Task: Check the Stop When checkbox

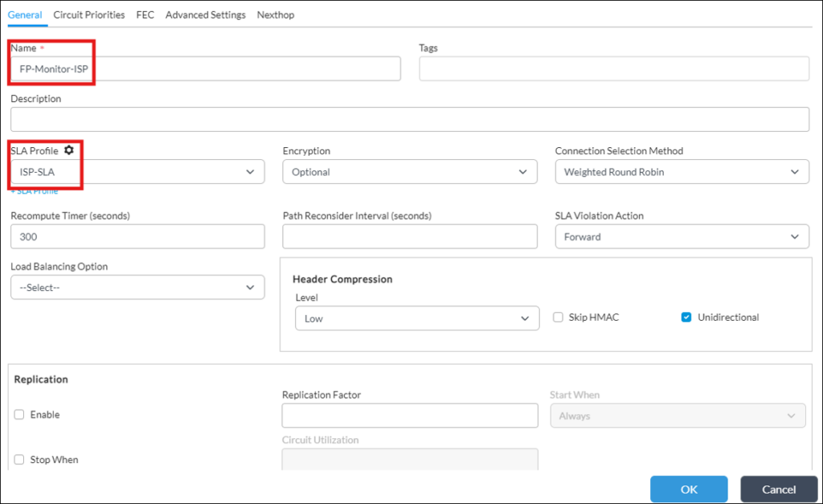Action: (x=19, y=460)
